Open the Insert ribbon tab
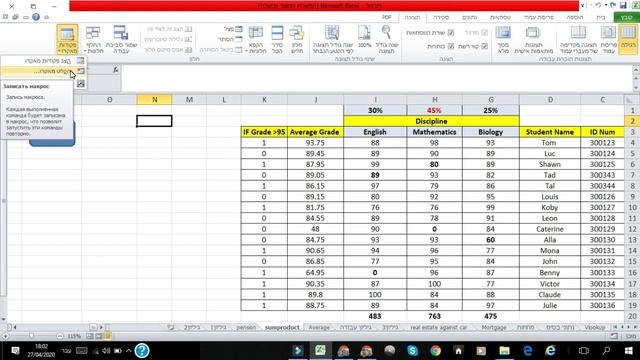The height and width of the screenshot is (360, 640). 575,17
